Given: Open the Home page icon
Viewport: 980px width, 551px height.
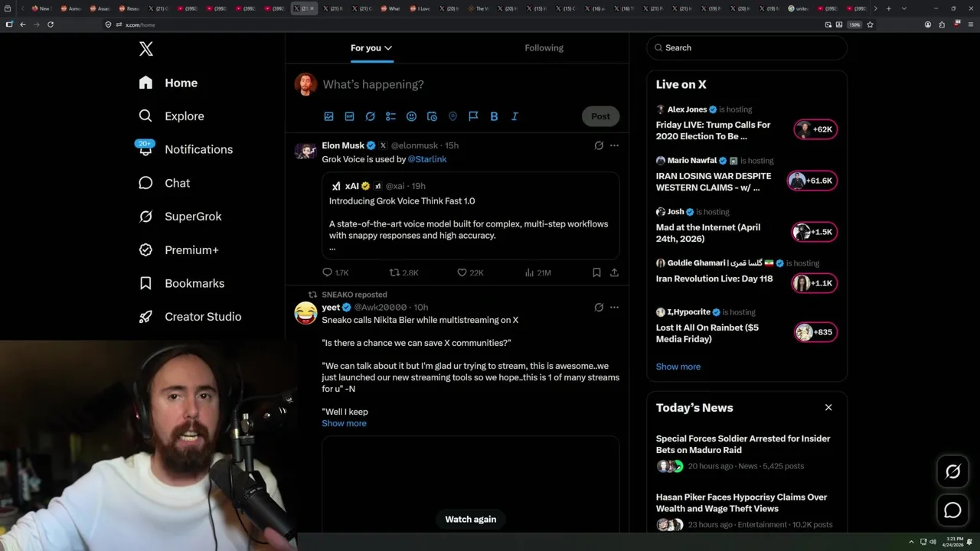Looking at the screenshot, I should [145, 83].
